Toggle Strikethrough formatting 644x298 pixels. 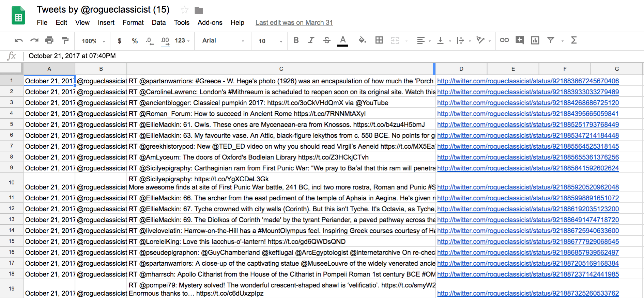coord(327,40)
